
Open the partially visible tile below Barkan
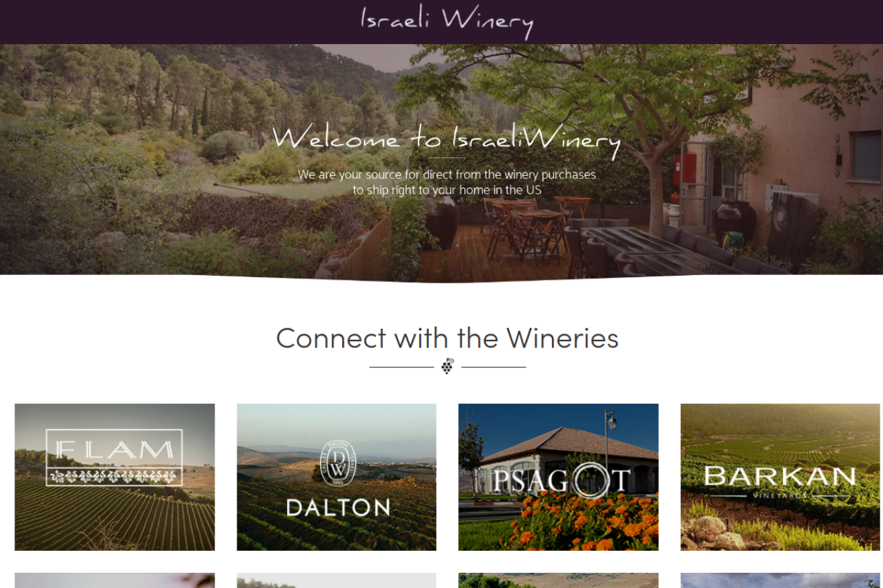coord(780,580)
